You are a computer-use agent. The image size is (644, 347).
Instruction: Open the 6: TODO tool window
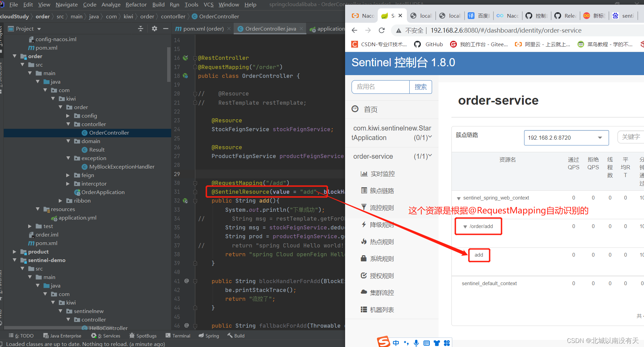pos(21,336)
